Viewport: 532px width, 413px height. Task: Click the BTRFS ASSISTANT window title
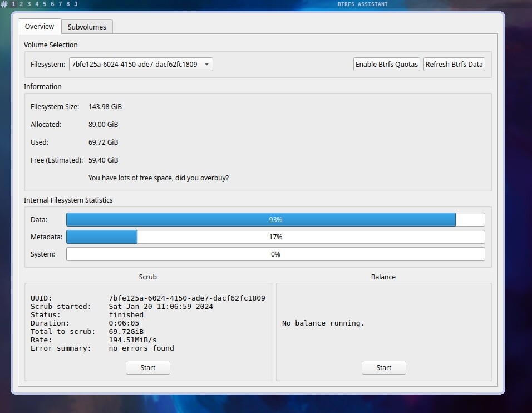coord(363,4)
